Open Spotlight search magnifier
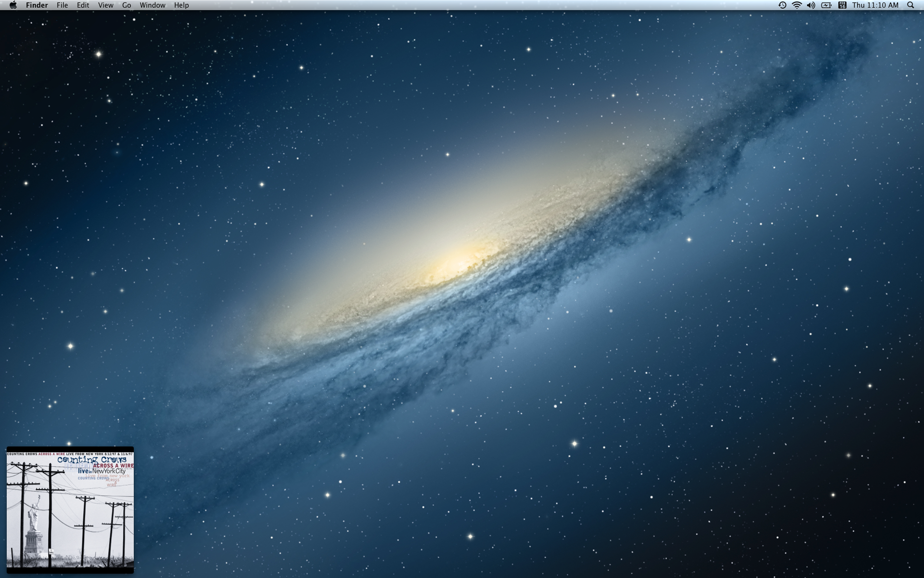Screen dimensions: 924x578 [x=911, y=5]
